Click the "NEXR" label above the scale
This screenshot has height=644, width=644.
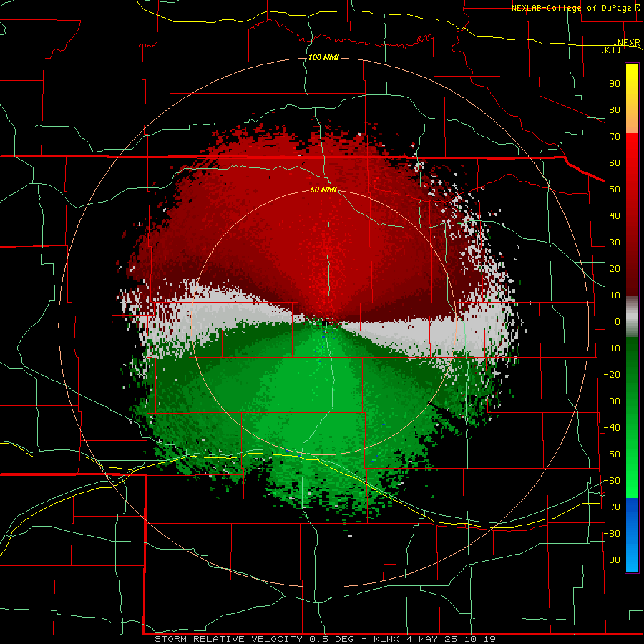(x=629, y=43)
